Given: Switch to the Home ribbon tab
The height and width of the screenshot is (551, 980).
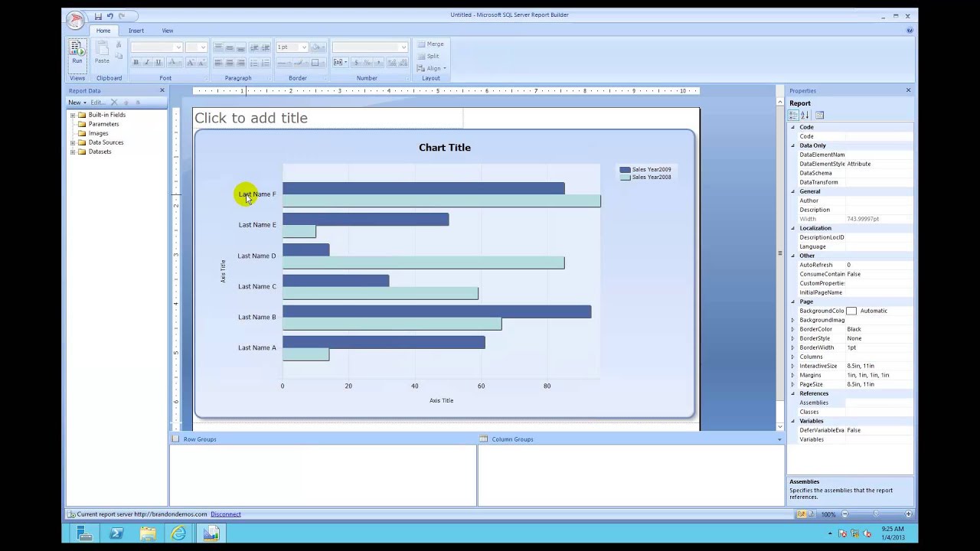Looking at the screenshot, I should 103,31.
